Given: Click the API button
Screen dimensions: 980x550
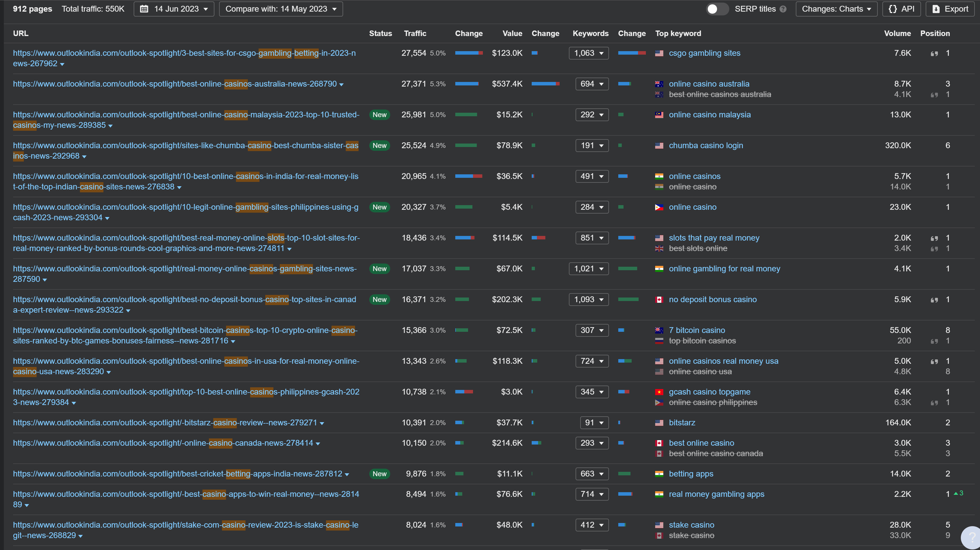Looking at the screenshot, I should click(x=901, y=9).
